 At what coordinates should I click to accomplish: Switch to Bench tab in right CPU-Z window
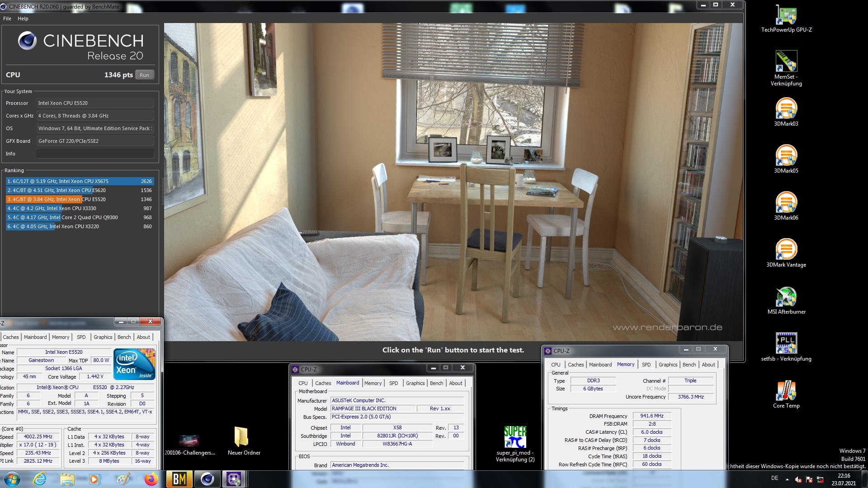pos(689,365)
